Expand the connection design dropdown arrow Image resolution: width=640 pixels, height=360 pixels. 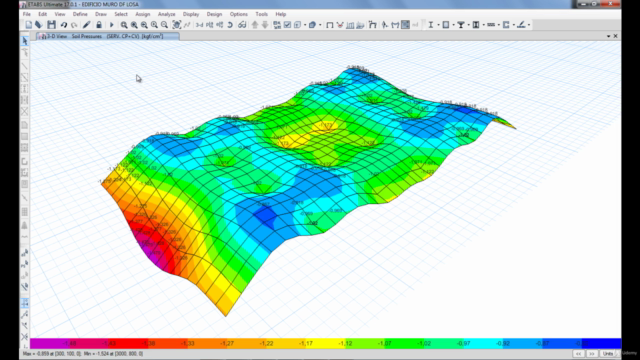click(513, 25)
